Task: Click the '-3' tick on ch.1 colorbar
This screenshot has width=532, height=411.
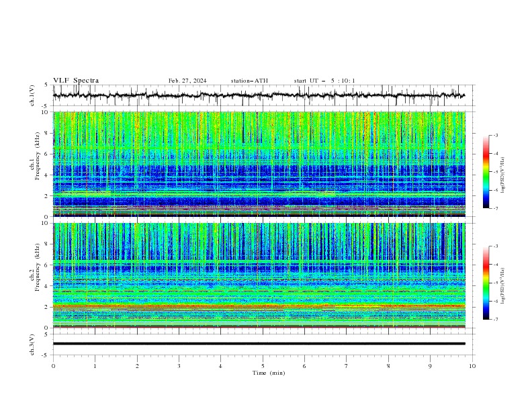Action: [495, 135]
